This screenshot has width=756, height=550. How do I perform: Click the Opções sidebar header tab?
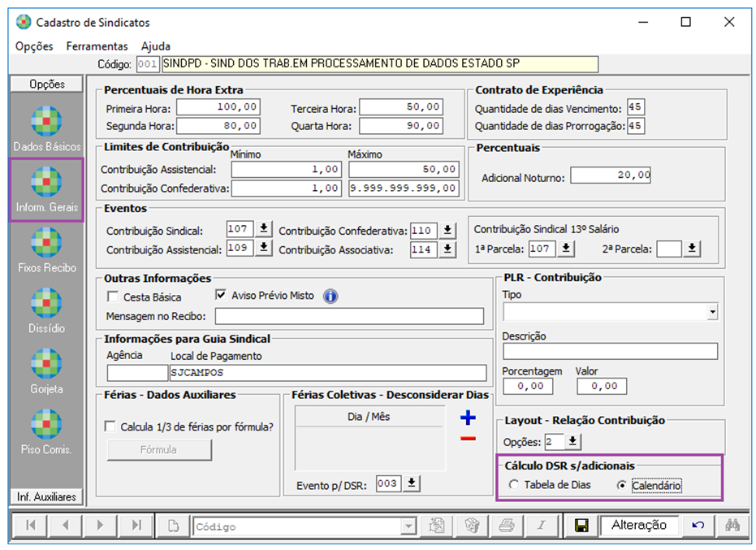(x=47, y=84)
